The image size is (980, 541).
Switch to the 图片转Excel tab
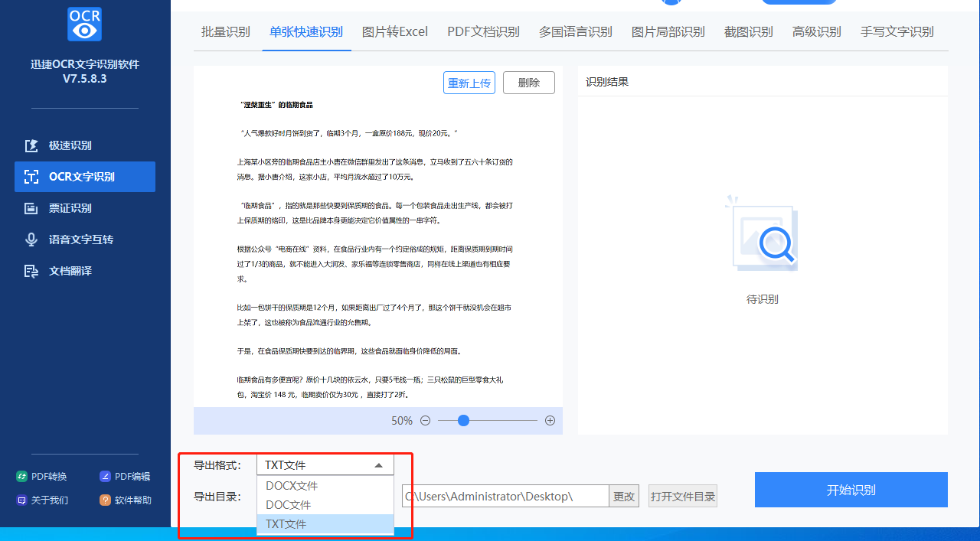(395, 31)
